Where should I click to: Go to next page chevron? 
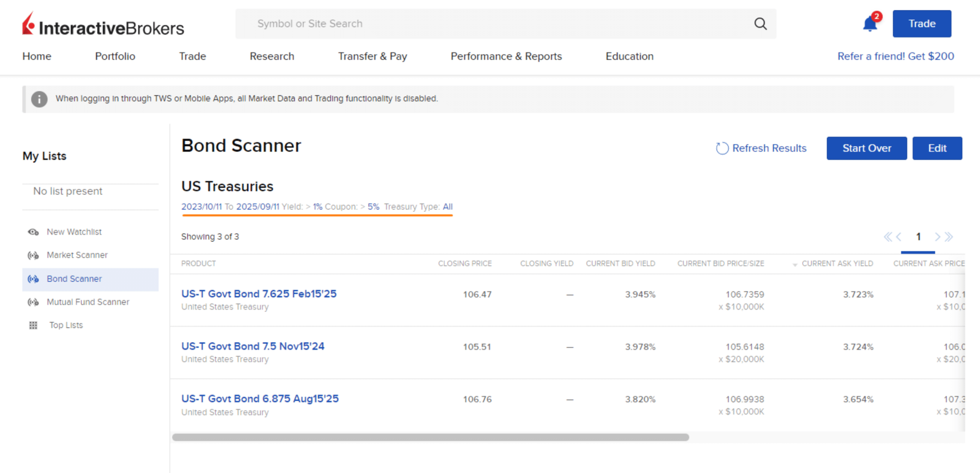(x=938, y=237)
